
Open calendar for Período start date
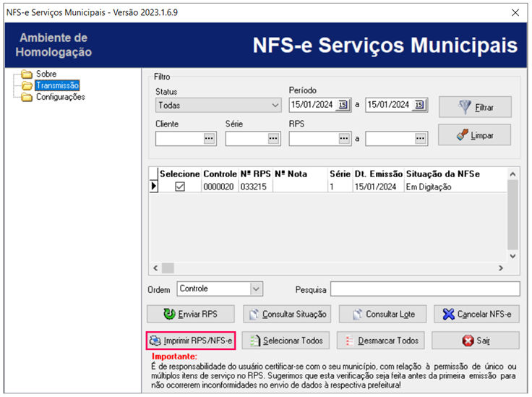[x=343, y=106]
